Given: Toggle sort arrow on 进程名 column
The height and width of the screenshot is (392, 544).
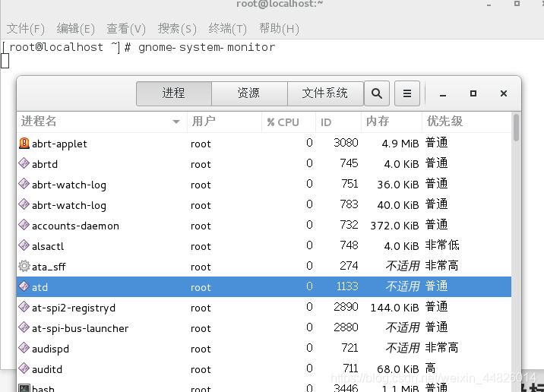Looking at the screenshot, I should 176,122.
